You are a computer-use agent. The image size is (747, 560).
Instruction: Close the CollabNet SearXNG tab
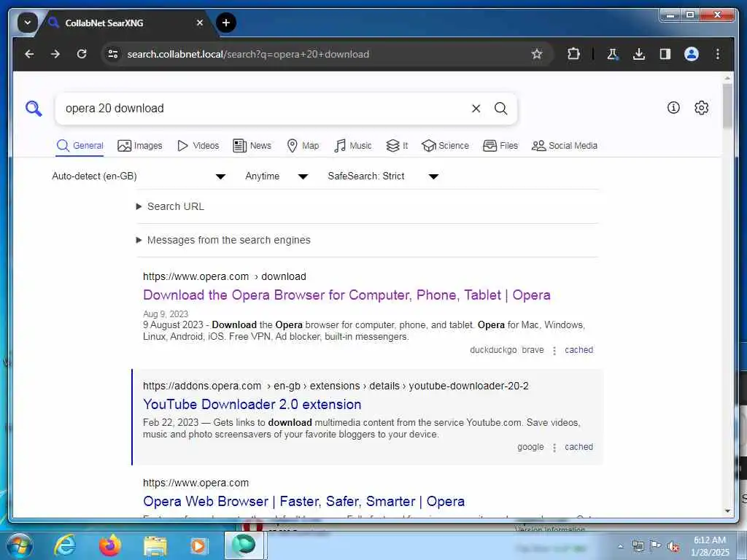tap(200, 23)
